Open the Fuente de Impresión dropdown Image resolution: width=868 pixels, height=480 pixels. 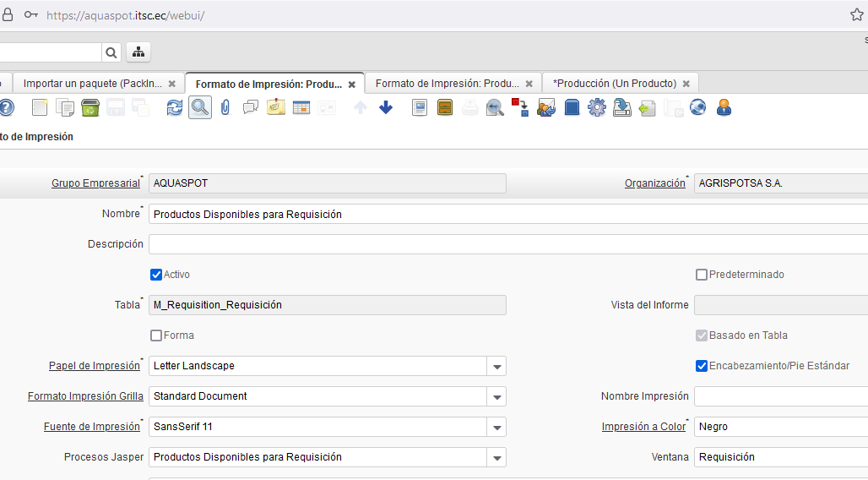pos(497,428)
